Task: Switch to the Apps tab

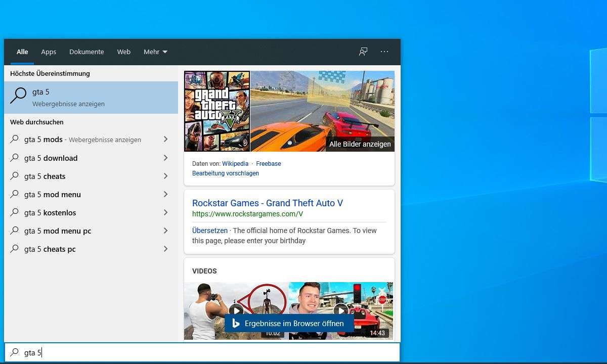Action: tap(49, 52)
